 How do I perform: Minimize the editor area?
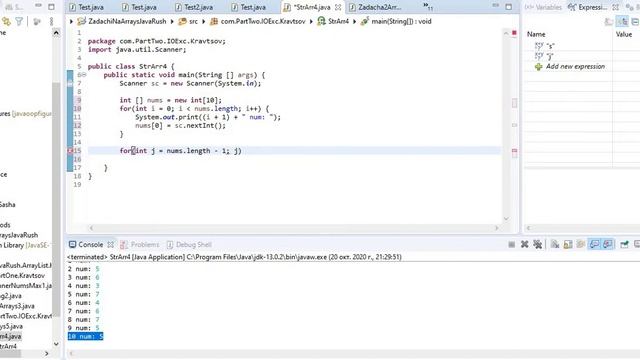pyautogui.click(x=495, y=6)
